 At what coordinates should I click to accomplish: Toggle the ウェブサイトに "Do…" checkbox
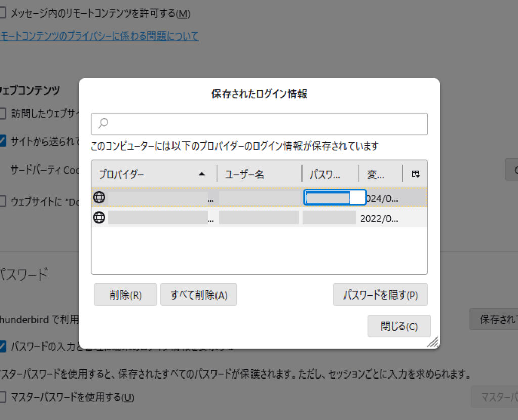coord(3,201)
